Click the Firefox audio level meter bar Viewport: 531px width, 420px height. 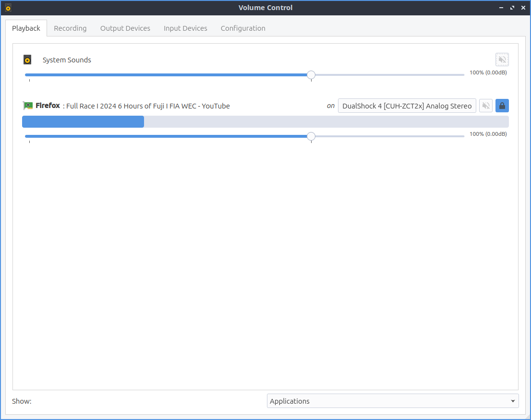[x=265, y=121]
